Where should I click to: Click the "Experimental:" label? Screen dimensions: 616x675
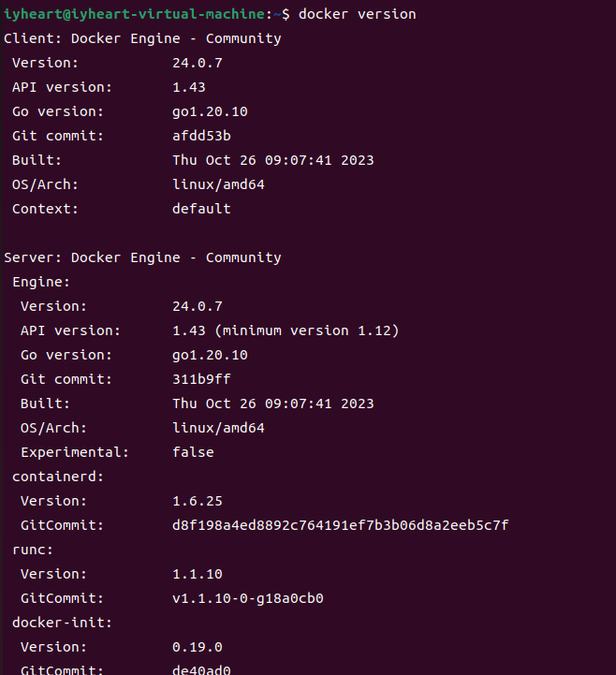(x=75, y=452)
